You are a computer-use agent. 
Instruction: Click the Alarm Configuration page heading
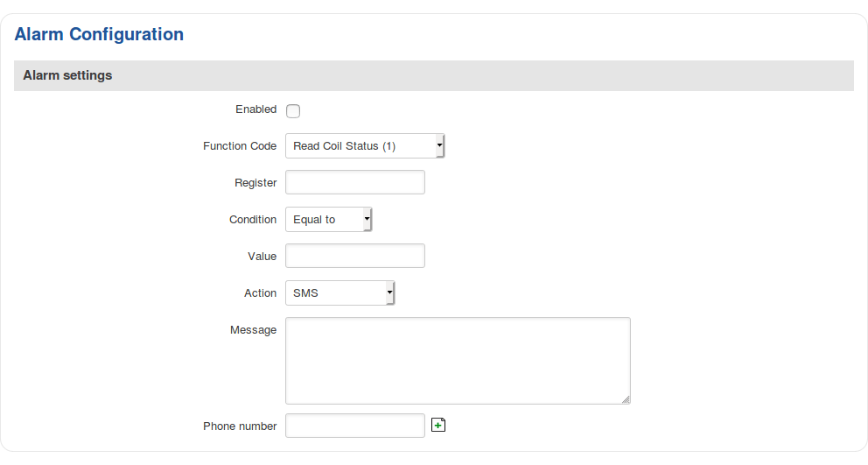tap(100, 35)
